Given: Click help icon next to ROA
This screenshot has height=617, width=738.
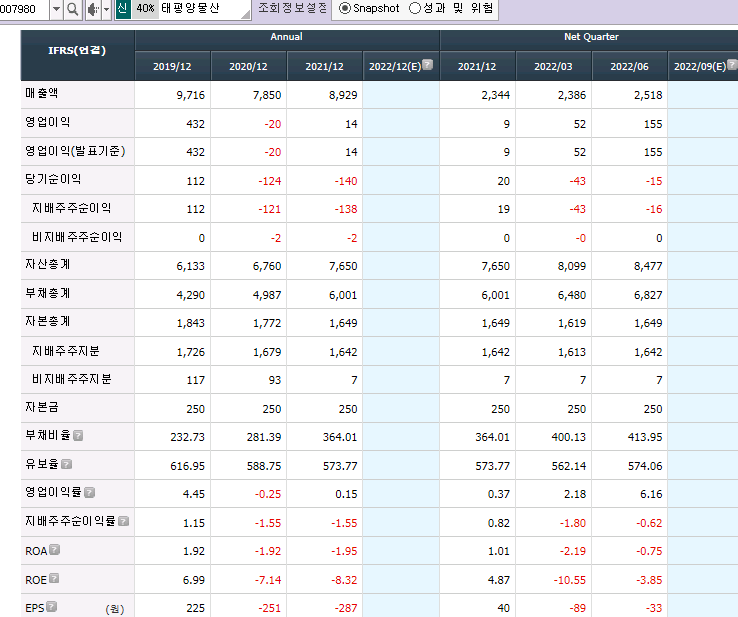Looking at the screenshot, I should [55, 549].
